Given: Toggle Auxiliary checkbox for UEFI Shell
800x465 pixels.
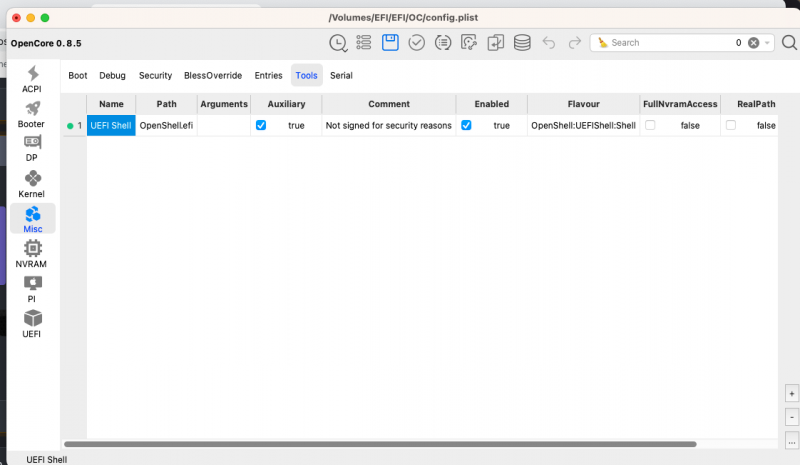Looking at the screenshot, I should 261,125.
